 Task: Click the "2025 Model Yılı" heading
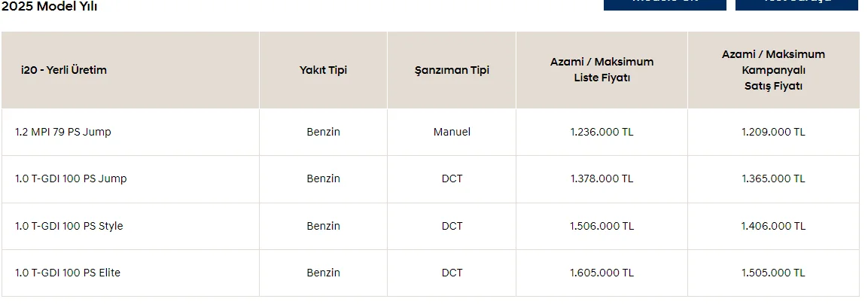[x=49, y=7]
